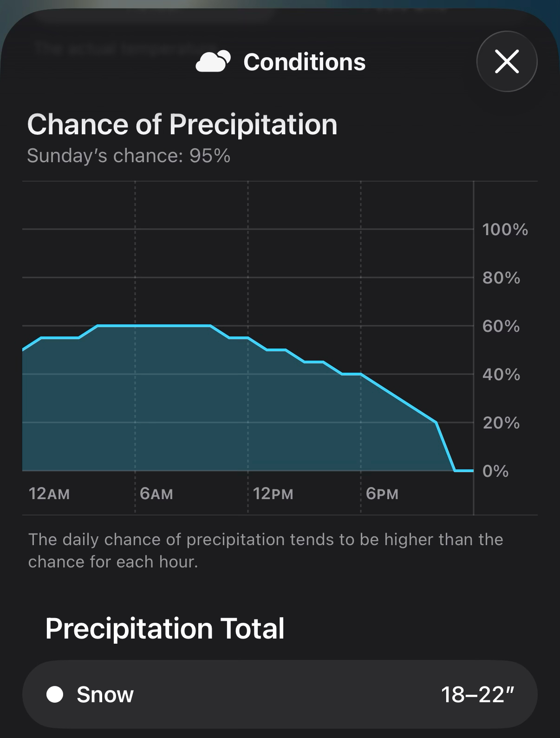This screenshot has width=560, height=738.
Task: Close the Conditions panel with the X
Action: (507, 61)
